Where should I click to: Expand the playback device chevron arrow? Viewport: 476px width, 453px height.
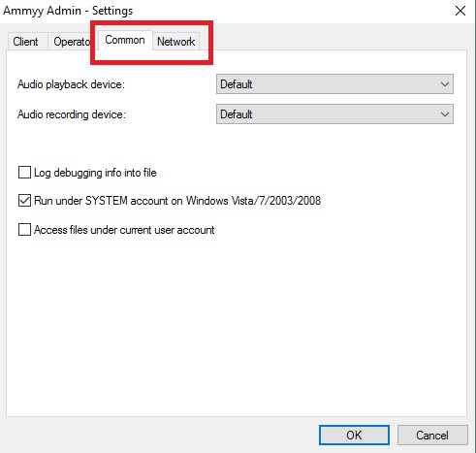point(445,84)
